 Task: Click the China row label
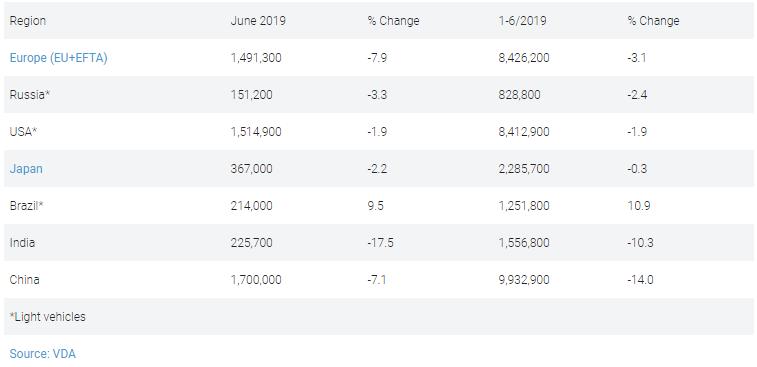coord(25,280)
